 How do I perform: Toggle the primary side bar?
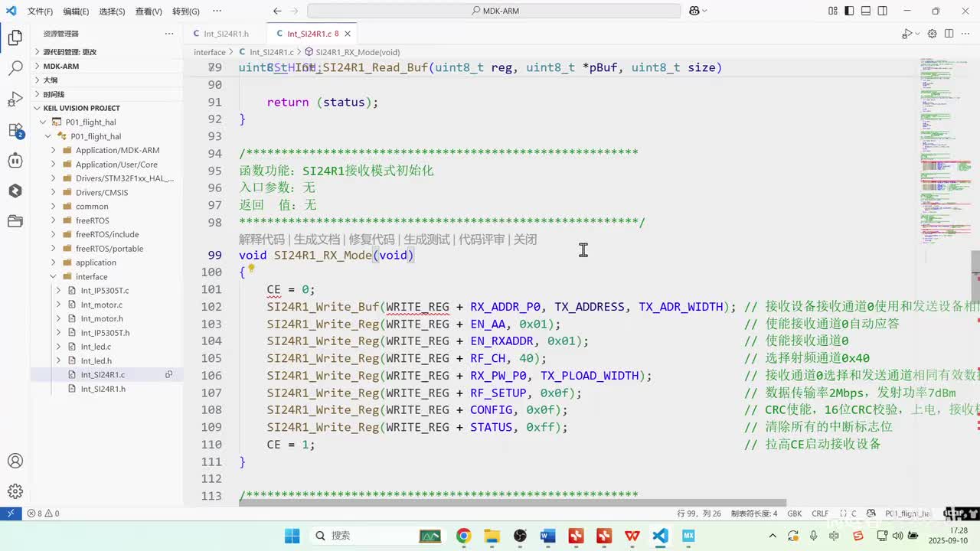pos(849,11)
